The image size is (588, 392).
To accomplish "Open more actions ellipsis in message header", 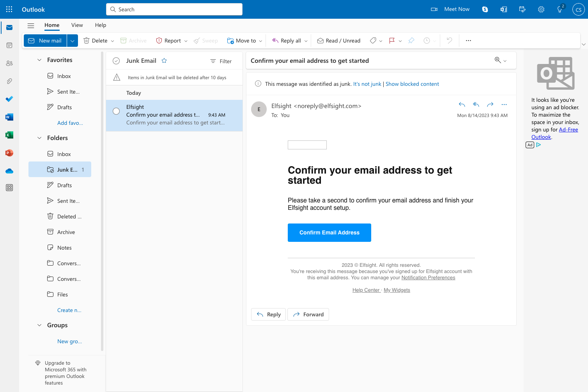I will tap(504, 105).
